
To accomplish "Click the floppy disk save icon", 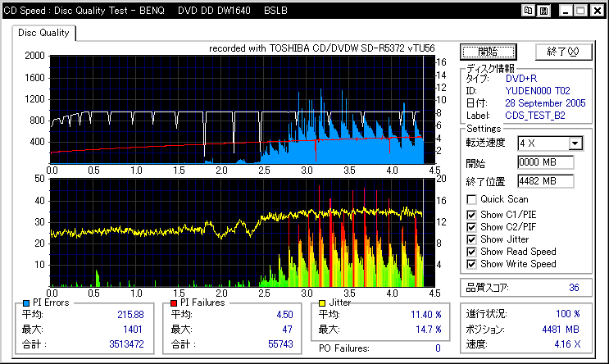I will [x=543, y=11].
